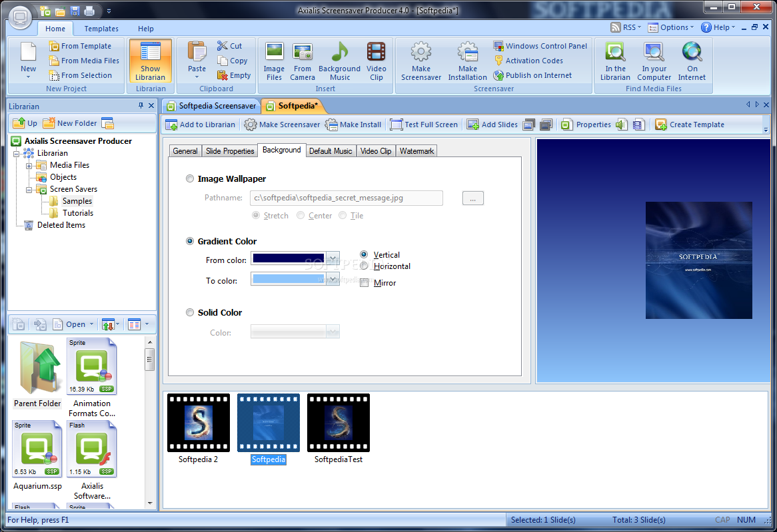Screen dimensions: 777x532
Task: Select Image Wallpaper radio button
Action: click(x=190, y=179)
